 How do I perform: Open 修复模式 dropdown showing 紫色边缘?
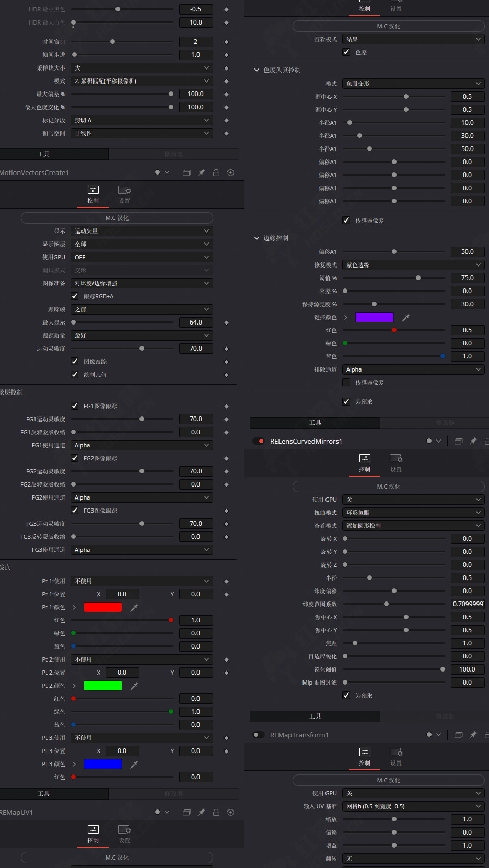coord(413,265)
